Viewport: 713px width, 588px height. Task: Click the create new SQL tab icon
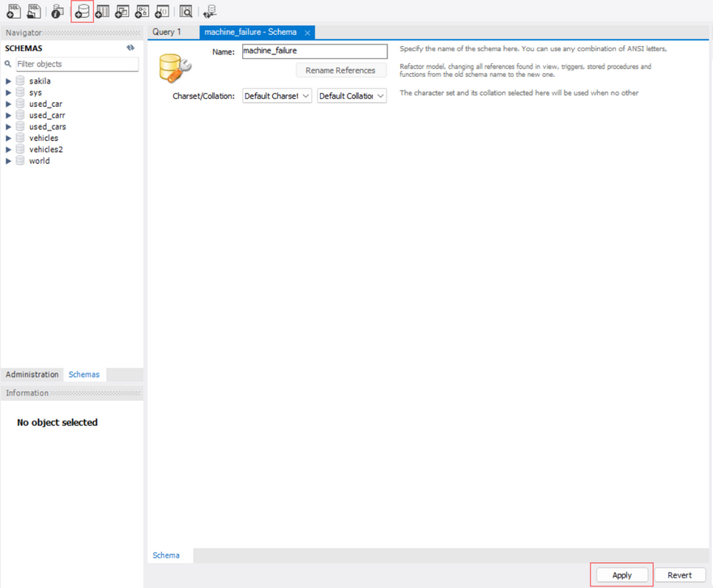point(14,11)
